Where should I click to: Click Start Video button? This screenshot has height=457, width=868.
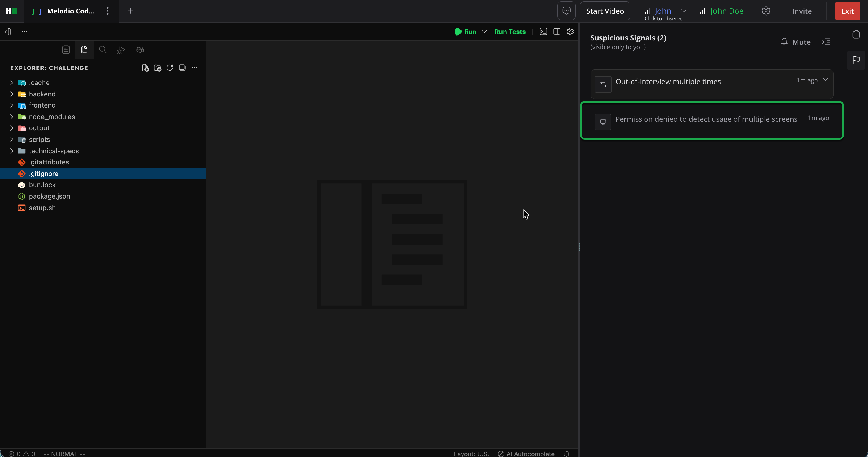(605, 11)
